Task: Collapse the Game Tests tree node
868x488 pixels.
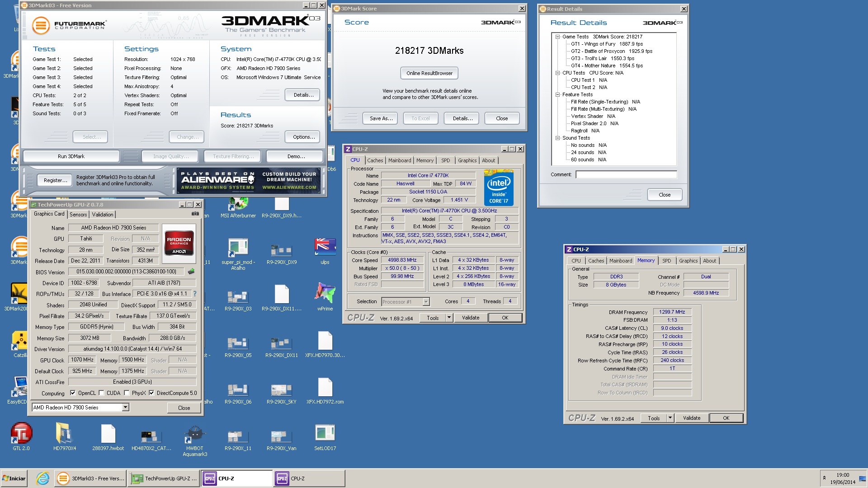Action: (558, 37)
